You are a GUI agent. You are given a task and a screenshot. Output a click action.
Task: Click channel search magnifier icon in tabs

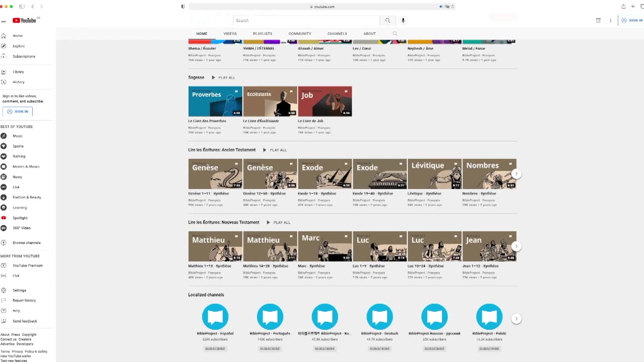(395, 34)
